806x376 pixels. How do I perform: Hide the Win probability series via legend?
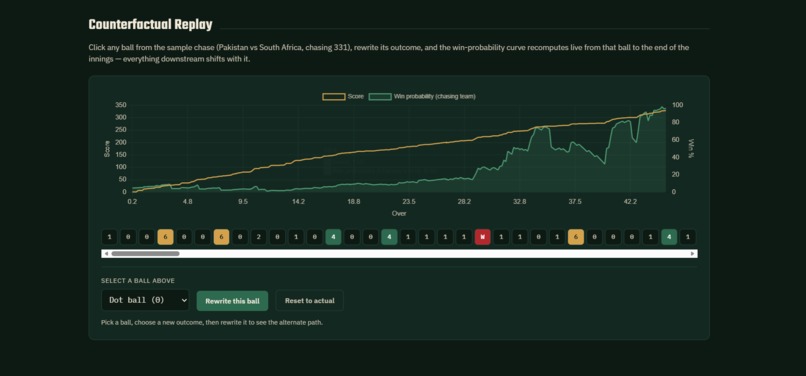tap(422, 96)
